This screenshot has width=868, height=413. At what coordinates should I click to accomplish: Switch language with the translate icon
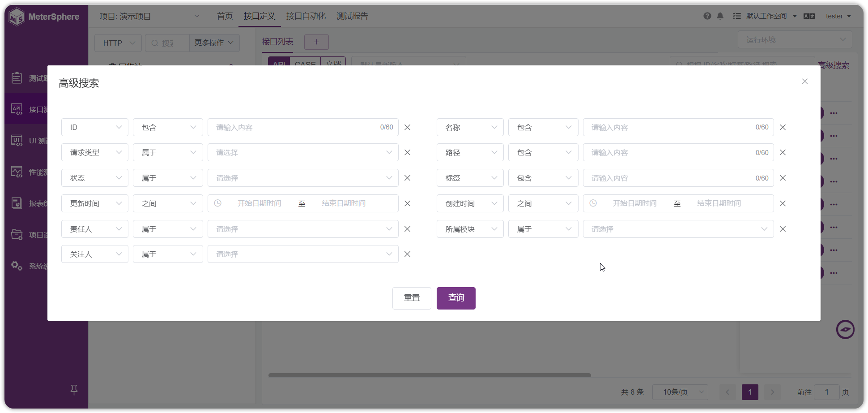809,16
